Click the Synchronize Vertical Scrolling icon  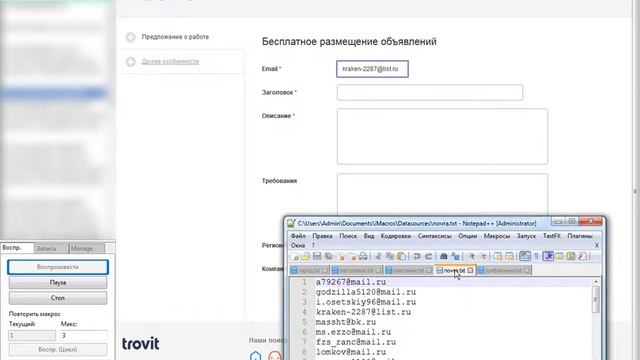[498, 256]
